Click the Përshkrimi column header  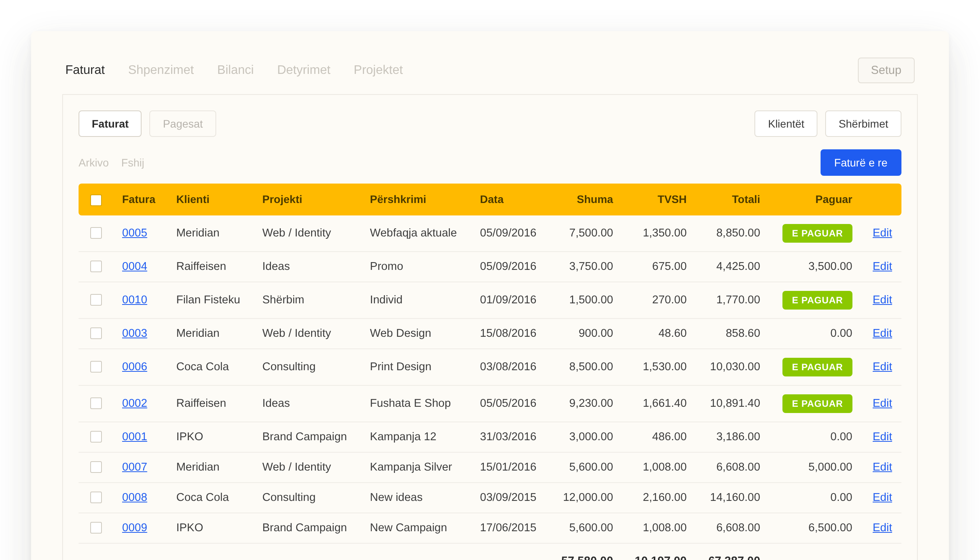pos(398,199)
